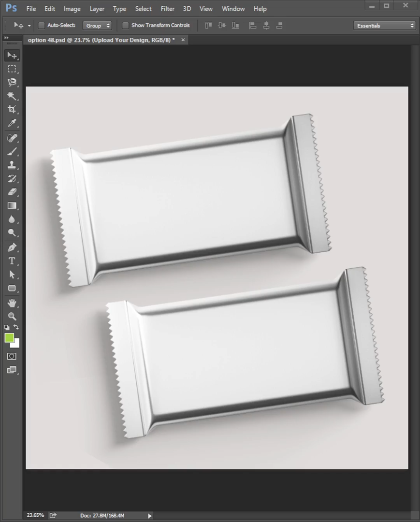
Task: Open the Image menu
Action: (x=72, y=9)
